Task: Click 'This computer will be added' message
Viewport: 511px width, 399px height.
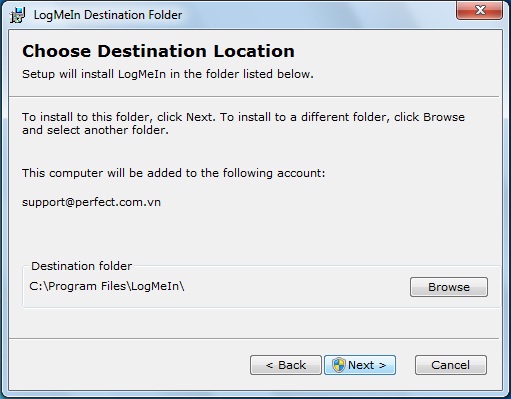Action: pos(173,173)
